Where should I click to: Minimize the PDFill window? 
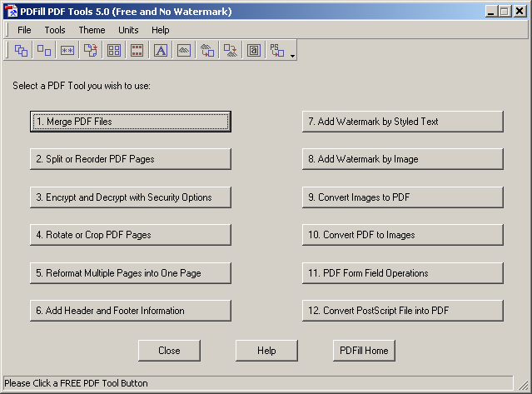pyautogui.click(x=491, y=12)
